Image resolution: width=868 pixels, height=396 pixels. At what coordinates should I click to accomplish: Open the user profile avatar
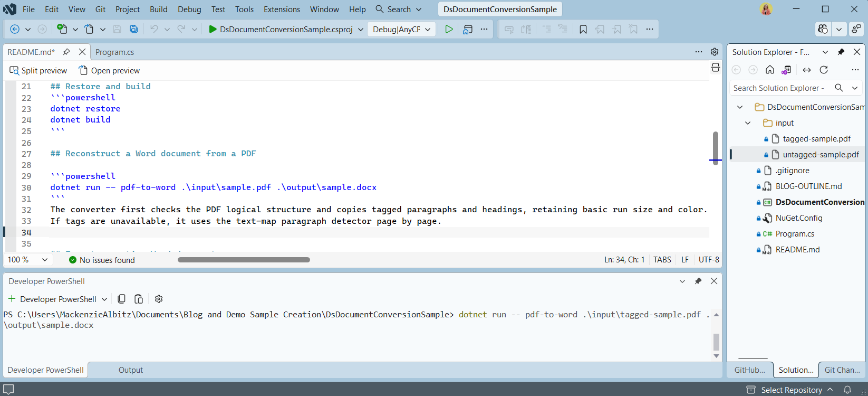766,9
